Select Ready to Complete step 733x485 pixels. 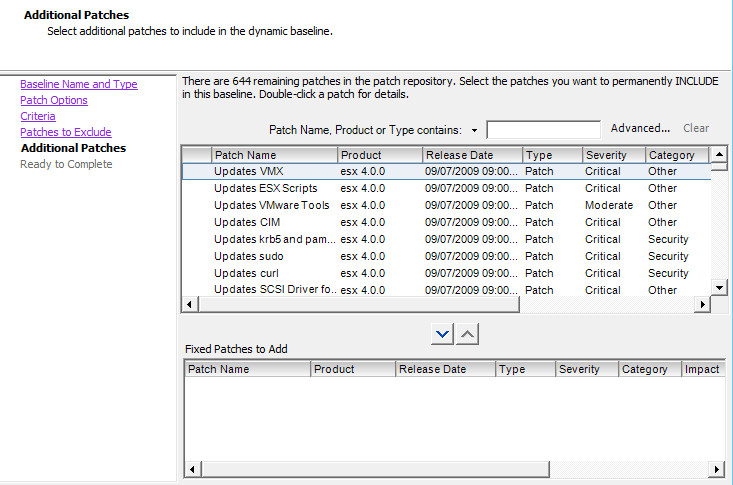[66, 164]
